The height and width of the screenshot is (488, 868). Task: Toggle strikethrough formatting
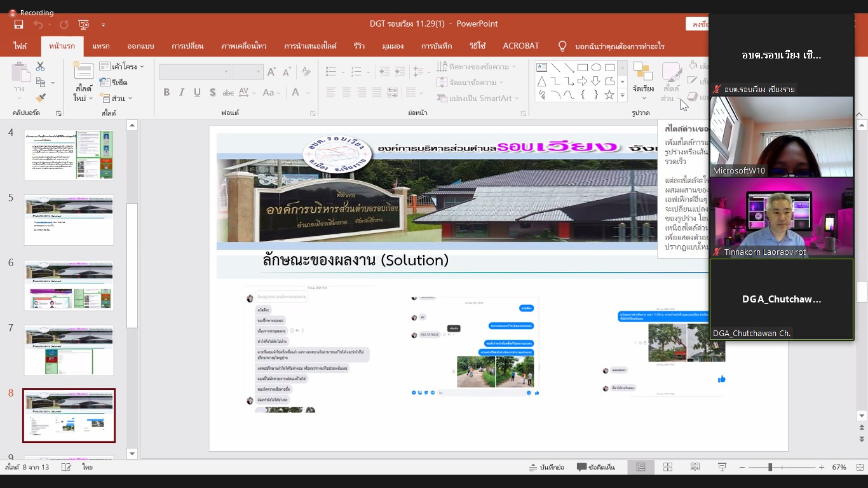pyautogui.click(x=229, y=92)
